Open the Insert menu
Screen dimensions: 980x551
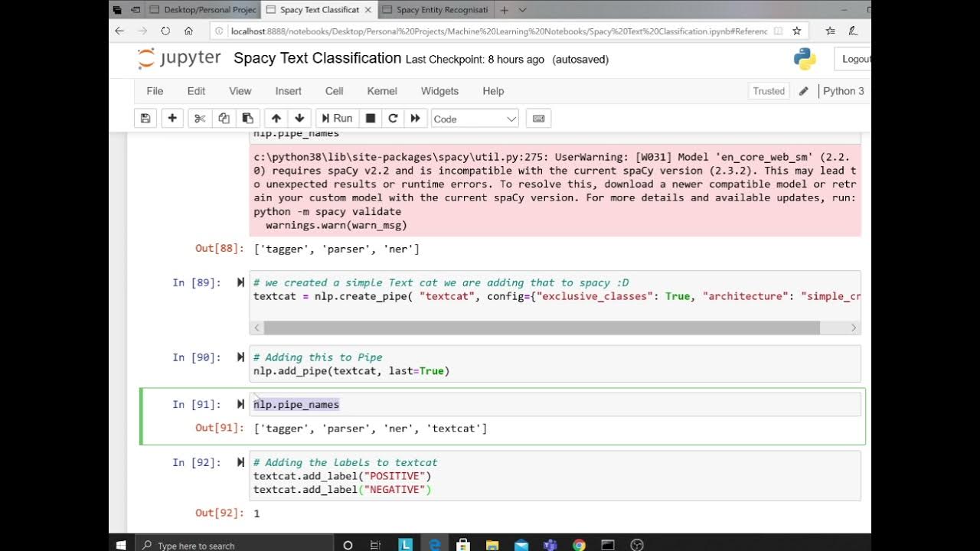tap(288, 91)
